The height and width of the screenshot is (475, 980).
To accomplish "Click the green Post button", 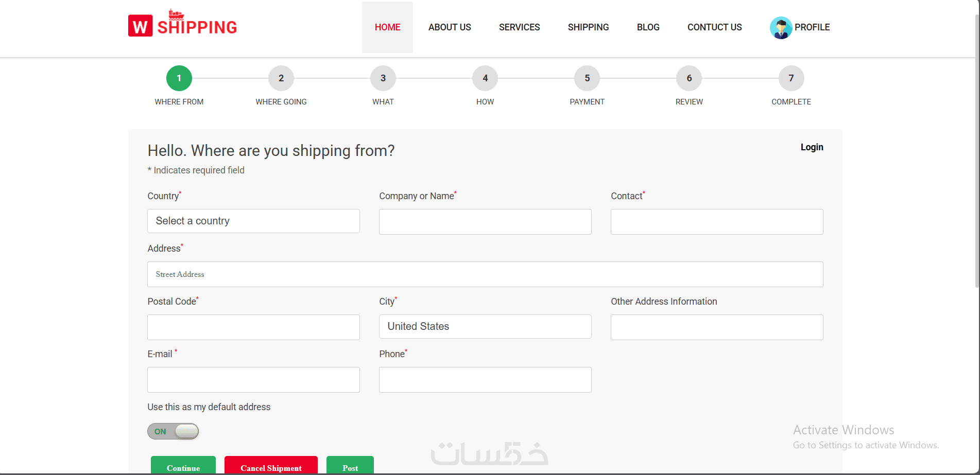I will click(x=350, y=465).
